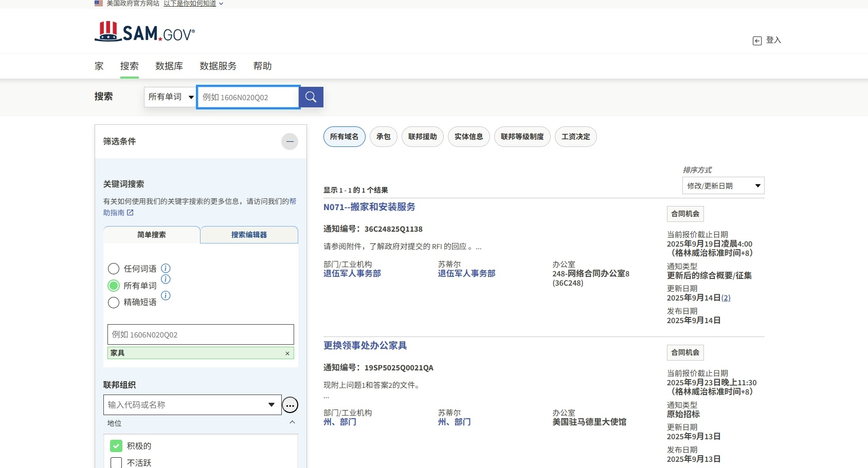Open the 数据服务 navigation item
868x468 pixels.
218,66
